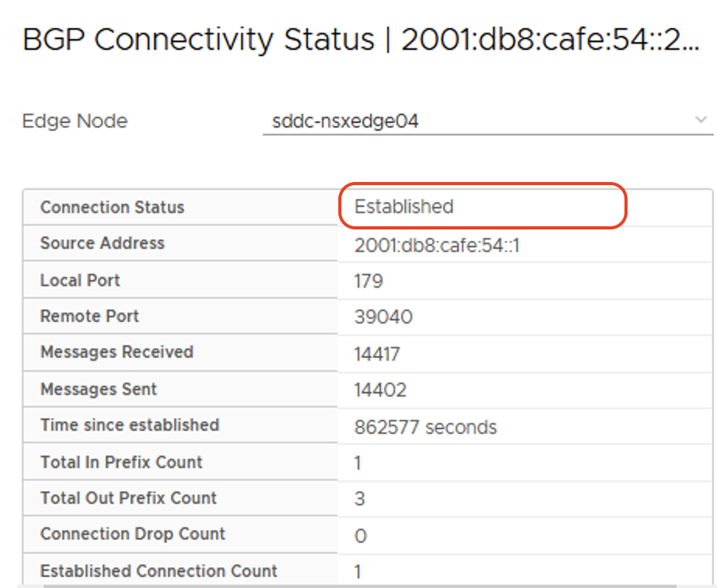Click the Local Port value 179
Screen dimensions: 717x588
369,282
